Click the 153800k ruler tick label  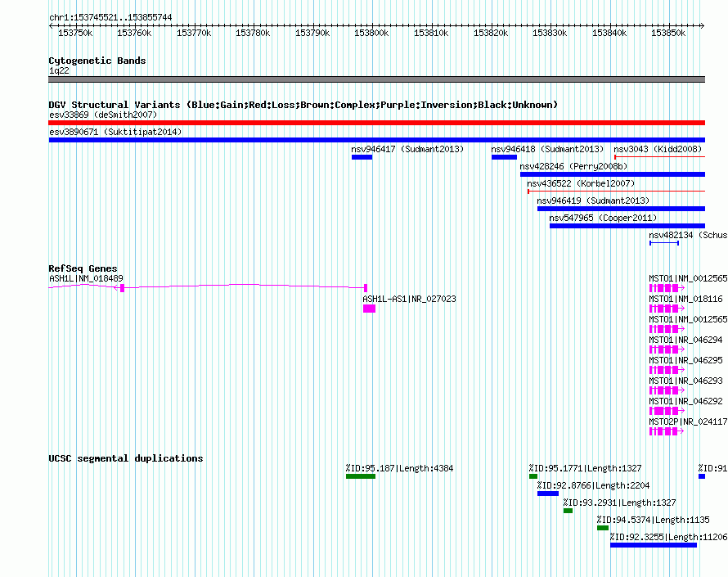[371, 33]
